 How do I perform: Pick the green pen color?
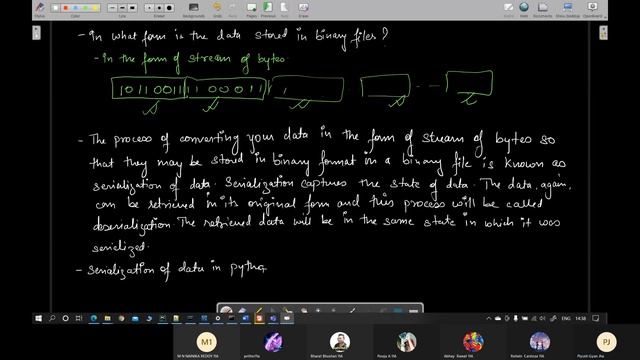pos(85,8)
